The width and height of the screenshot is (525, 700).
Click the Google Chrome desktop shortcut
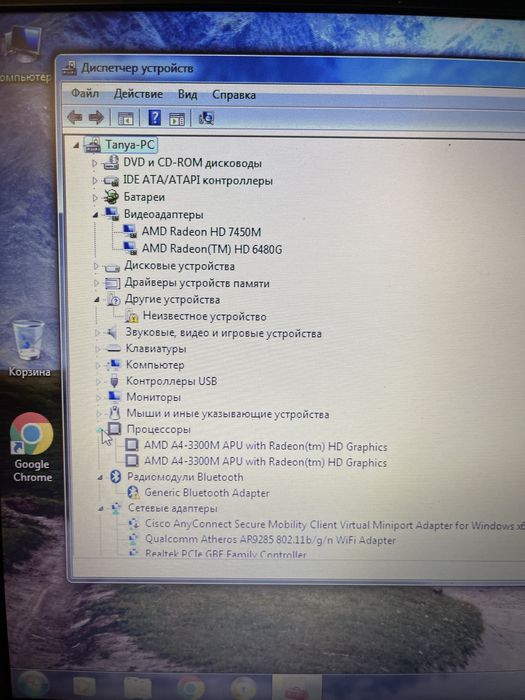point(32,447)
